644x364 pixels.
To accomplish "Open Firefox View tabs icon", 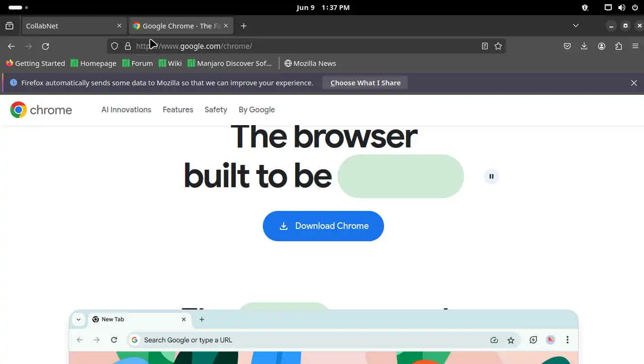I will pos(9,26).
